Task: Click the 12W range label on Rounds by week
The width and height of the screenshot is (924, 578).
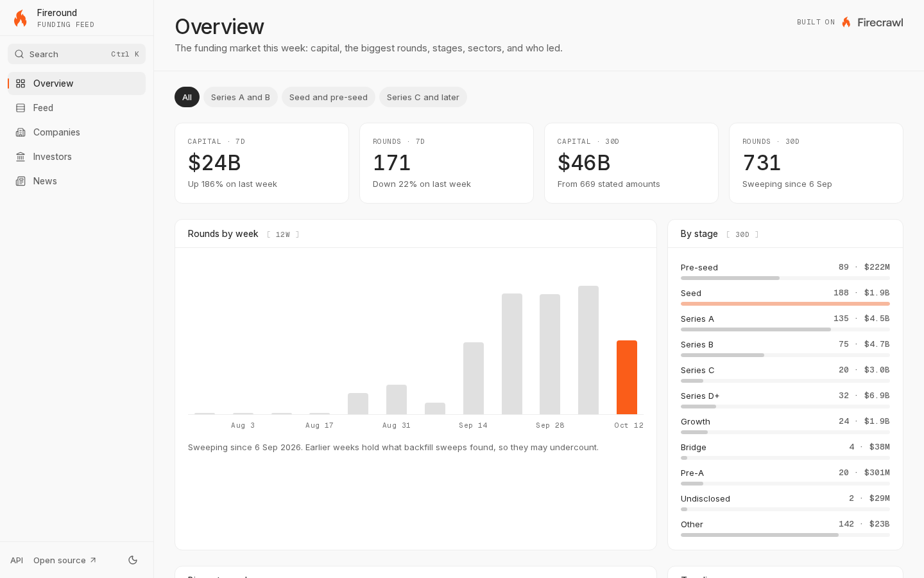Action: coord(283,234)
